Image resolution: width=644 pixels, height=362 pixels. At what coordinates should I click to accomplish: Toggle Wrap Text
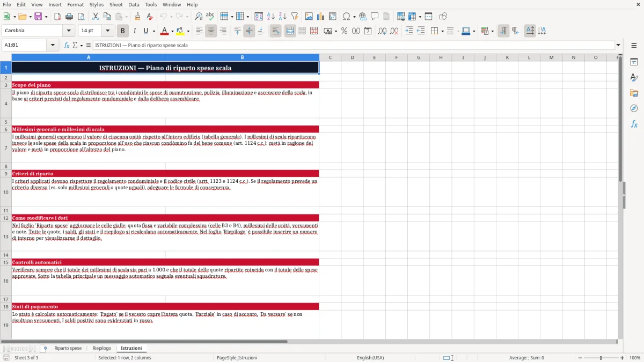pos(275,31)
